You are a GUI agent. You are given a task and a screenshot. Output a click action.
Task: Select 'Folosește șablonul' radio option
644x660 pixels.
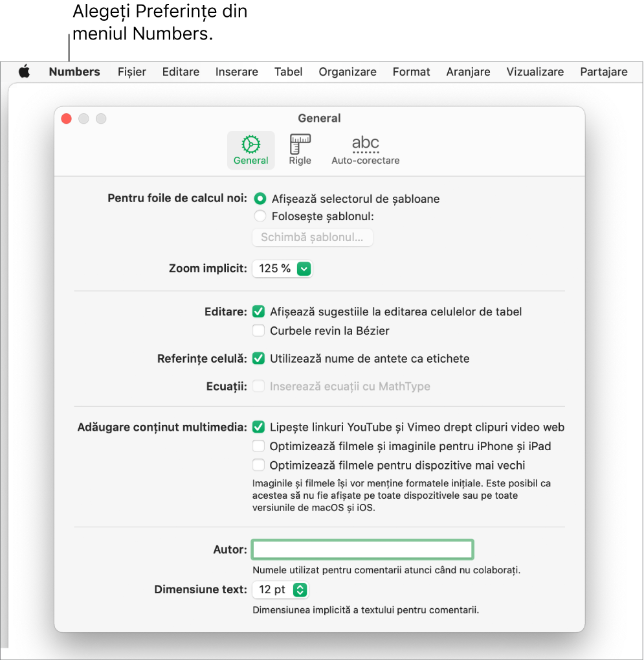point(260,216)
